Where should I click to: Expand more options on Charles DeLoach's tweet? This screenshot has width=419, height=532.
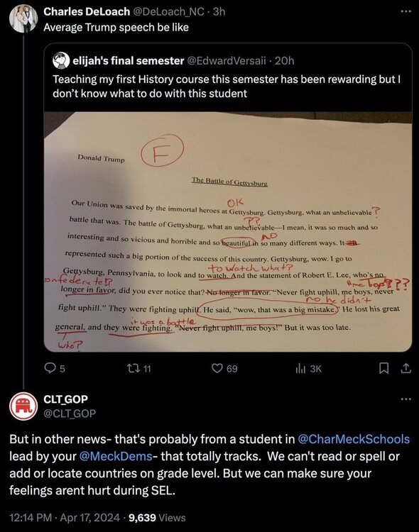pos(406,11)
